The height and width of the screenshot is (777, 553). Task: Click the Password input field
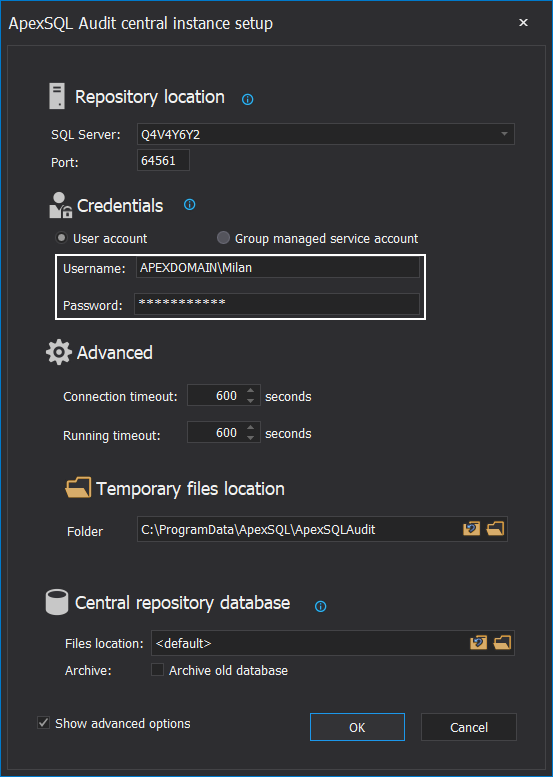(277, 303)
